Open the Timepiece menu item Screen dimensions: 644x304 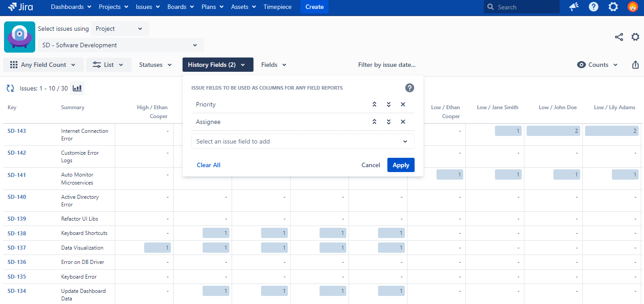coord(277,7)
